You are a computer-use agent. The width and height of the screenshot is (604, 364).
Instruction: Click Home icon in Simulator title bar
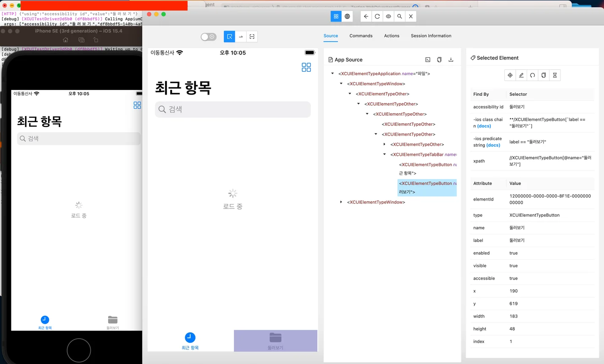(65, 40)
